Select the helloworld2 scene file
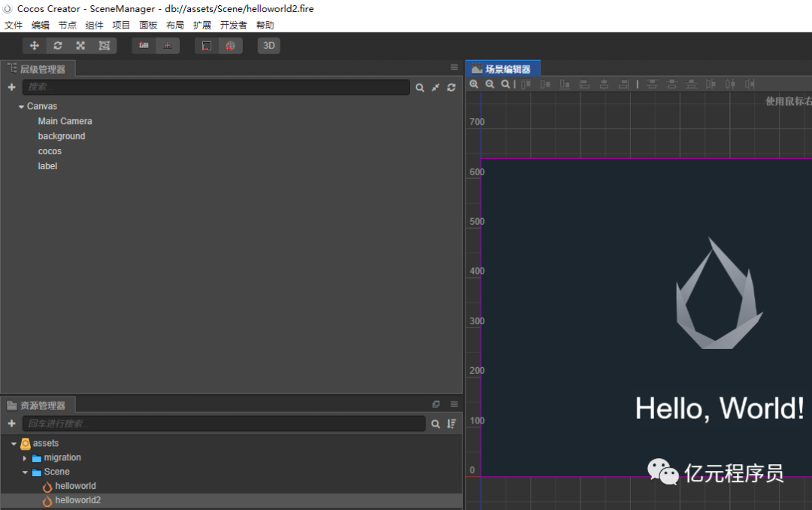The height and width of the screenshot is (510, 812). pos(78,501)
